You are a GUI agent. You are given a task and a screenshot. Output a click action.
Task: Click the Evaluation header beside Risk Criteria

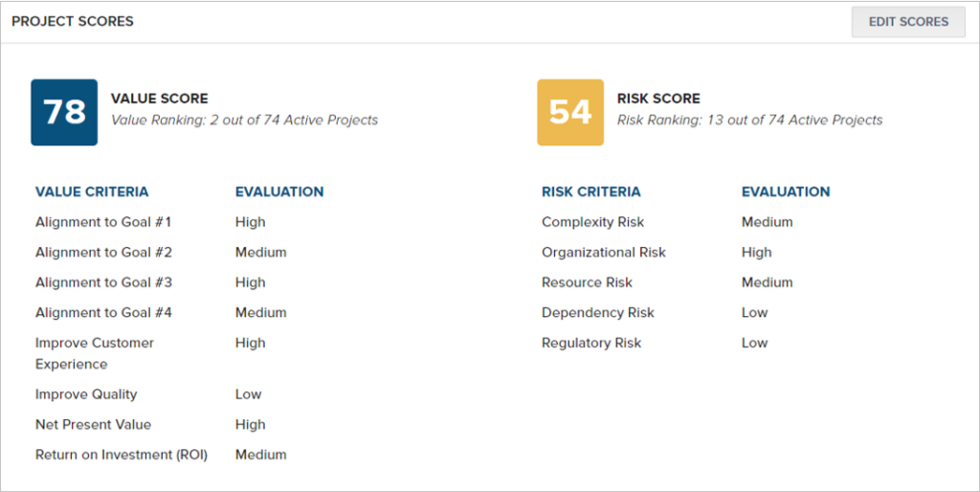[x=786, y=192]
